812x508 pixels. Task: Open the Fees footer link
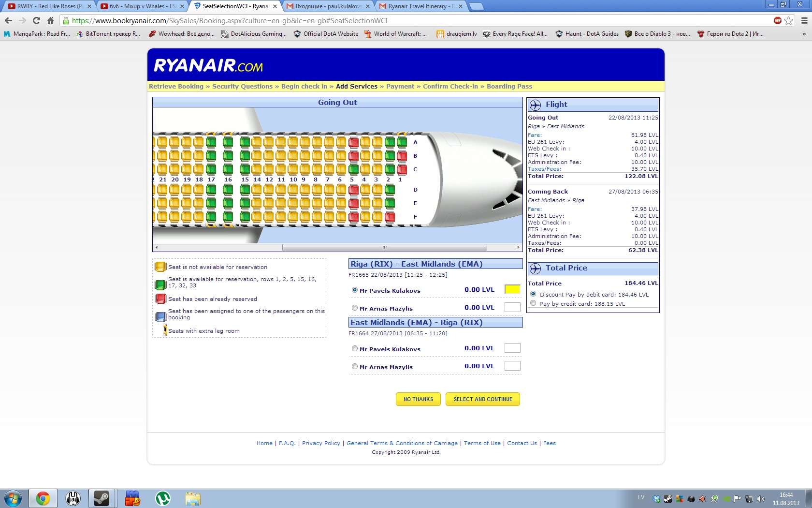(550, 443)
